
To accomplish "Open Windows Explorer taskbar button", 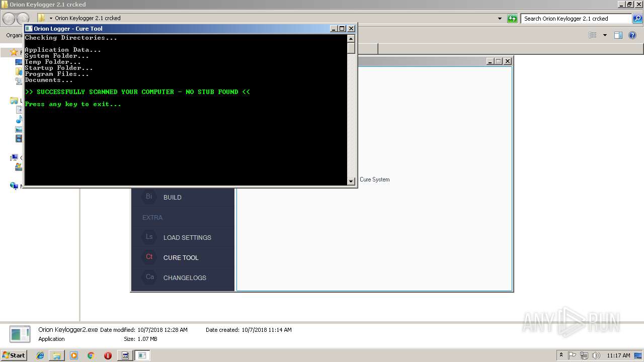I will point(57,355).
